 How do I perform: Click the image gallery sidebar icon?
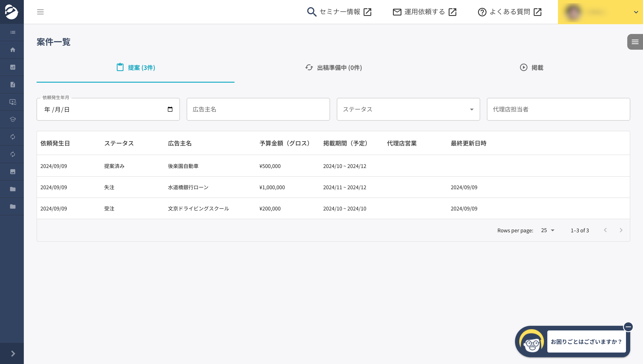[x=13, y=172]
